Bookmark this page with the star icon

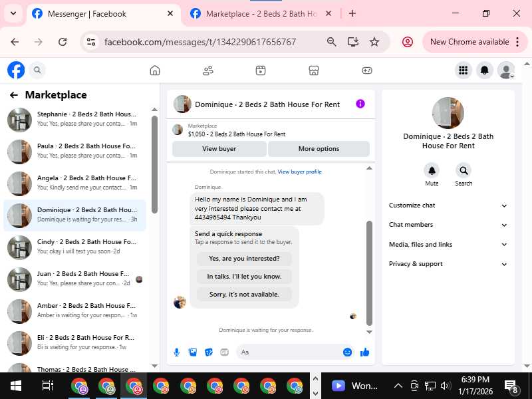pos(374,42)
